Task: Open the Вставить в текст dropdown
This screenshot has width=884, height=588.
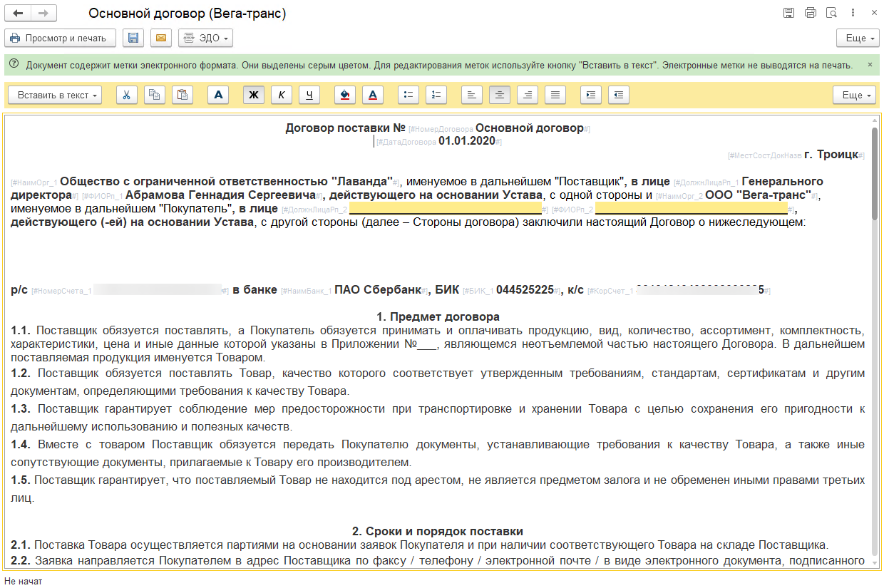Action: [x=55, y=95]
